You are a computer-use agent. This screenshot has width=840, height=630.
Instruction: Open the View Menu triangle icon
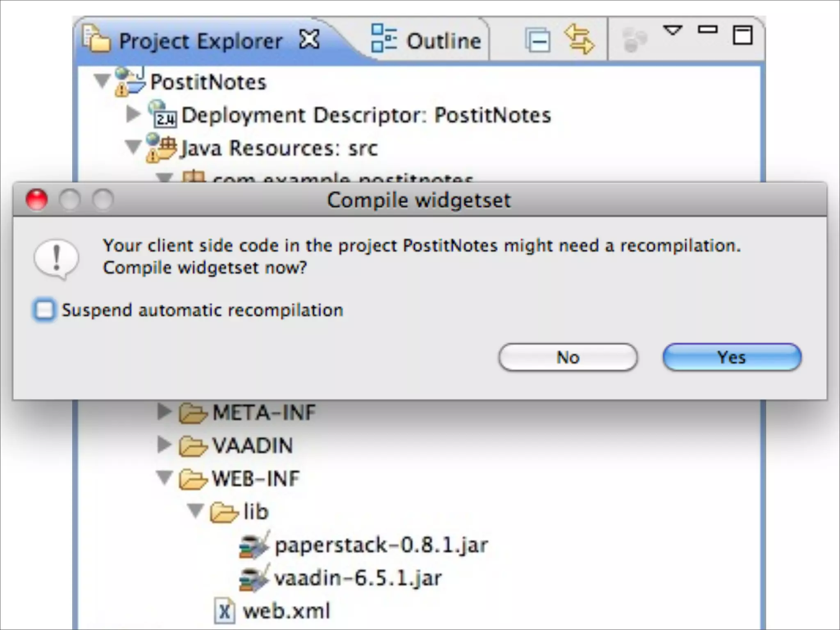[673, 30]
